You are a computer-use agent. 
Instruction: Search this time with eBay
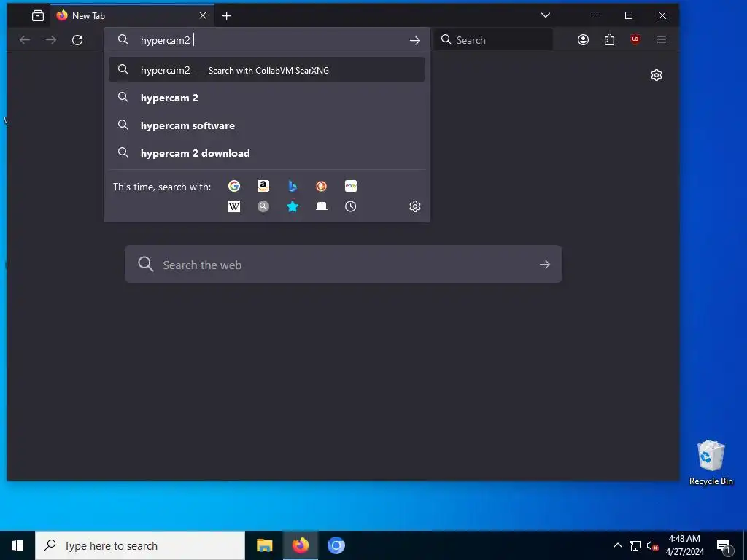pyautogui.click(x=351, y=186)
